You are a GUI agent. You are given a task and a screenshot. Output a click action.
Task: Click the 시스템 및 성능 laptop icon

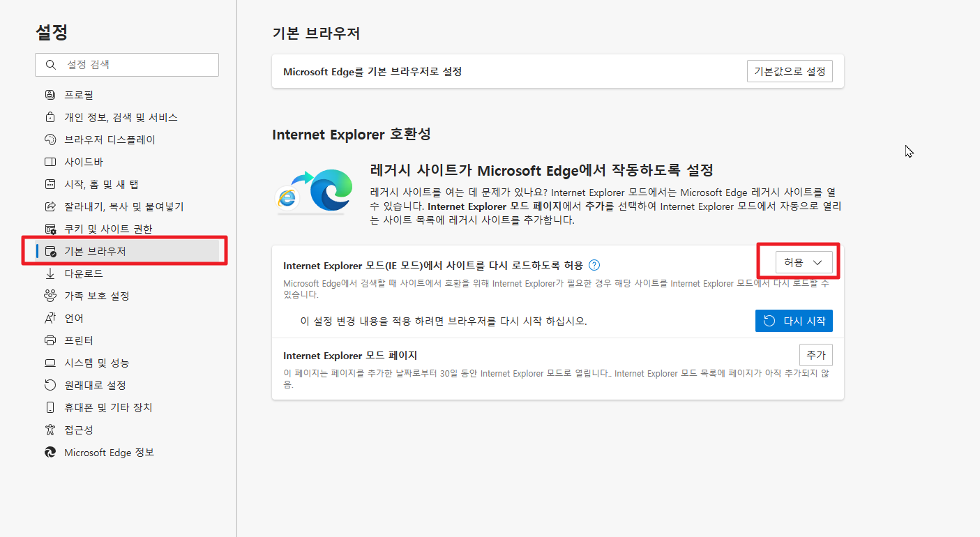pos(50,363)
